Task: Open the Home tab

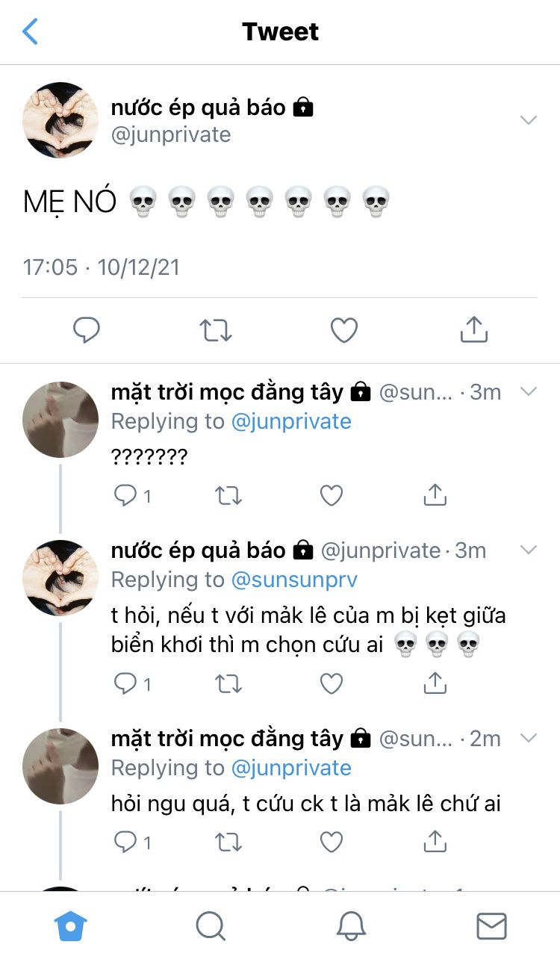Action: coord(71,927)
